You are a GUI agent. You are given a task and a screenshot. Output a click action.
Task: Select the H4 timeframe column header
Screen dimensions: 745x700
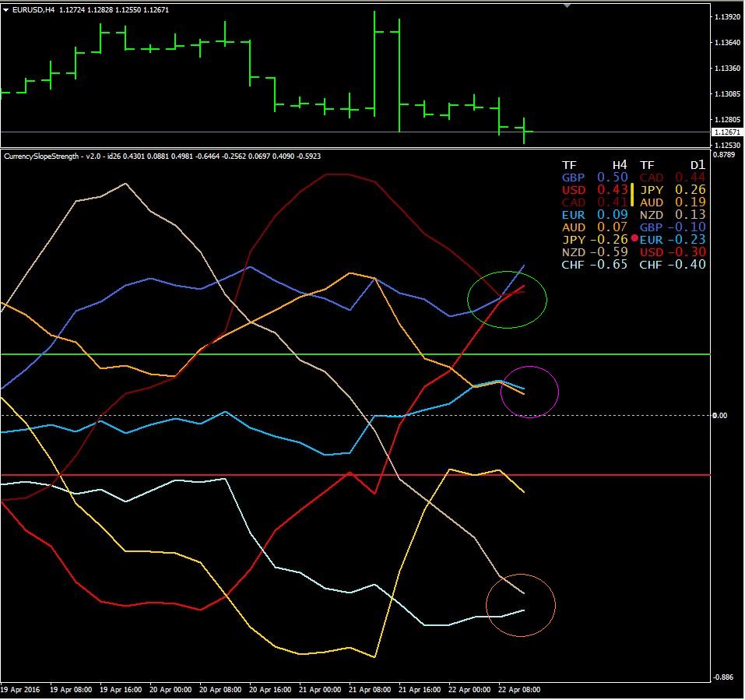620,165
